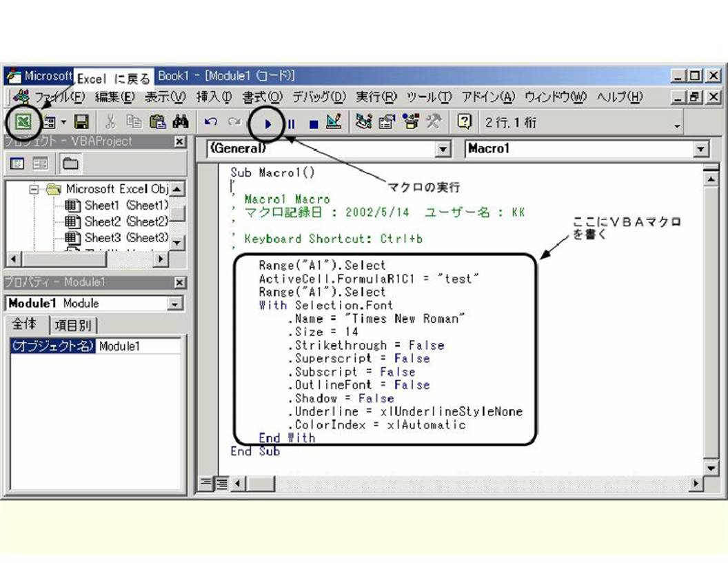Open the Macro1 procedure dropdown
Image resolution: width=728 pixels, height=563 pixels.
click(x=701, y=149)
